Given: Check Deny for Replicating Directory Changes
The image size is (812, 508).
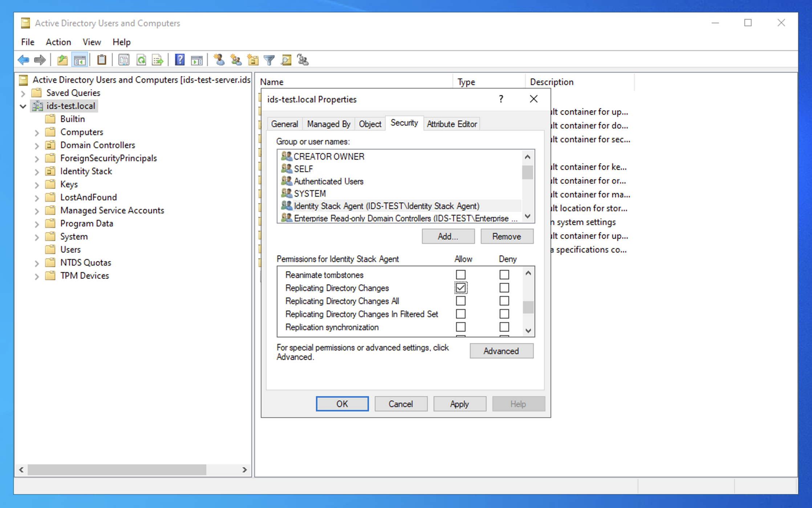Looking at the screenshot, I should pyautogui.click(x=504, y=288).
